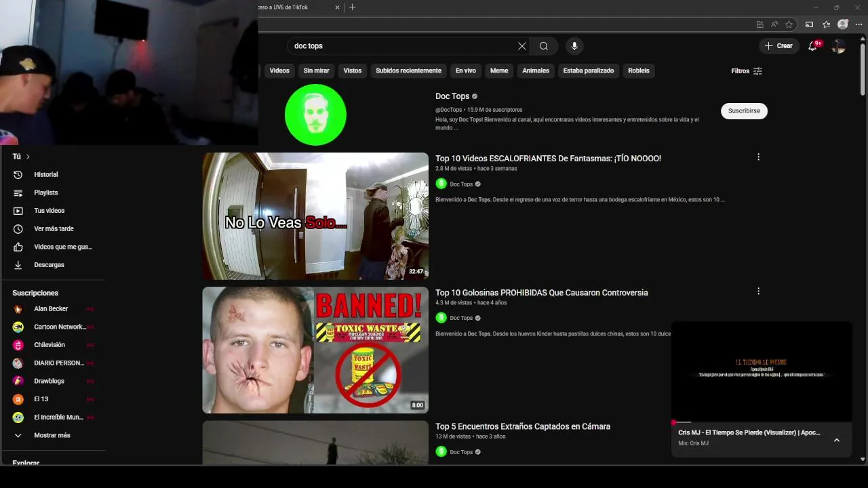The width and height of the screenshot is (868, 488).
Task: Open Top 5 Encuentros Extraños title
Action: (523, 426)
